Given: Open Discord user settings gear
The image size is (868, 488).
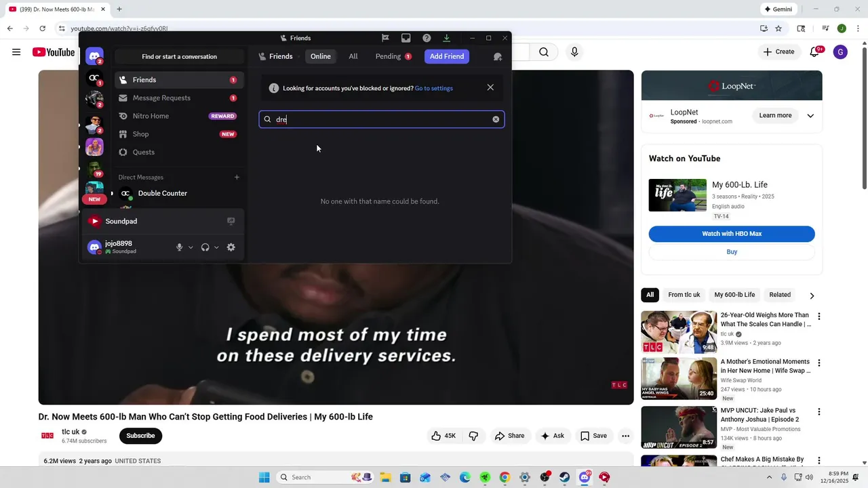Looking at the screenshot, I should pyautogui.click(x=231, y=247).
